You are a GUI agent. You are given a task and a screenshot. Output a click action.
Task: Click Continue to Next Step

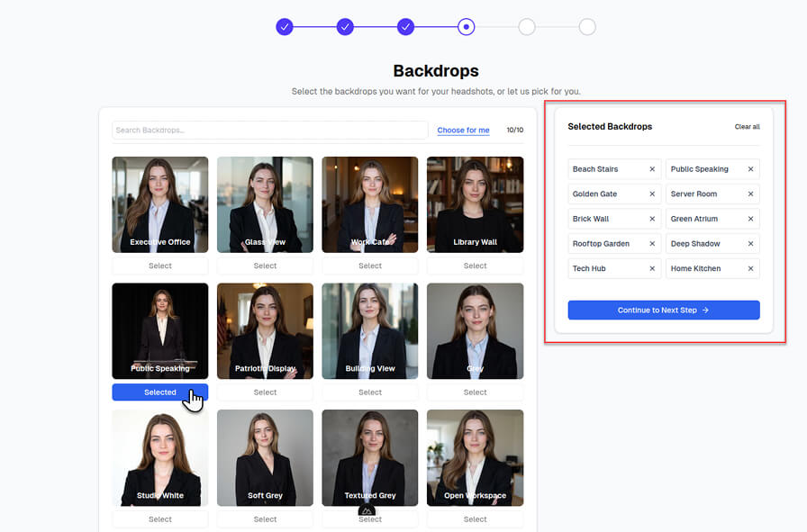tap(664, 310)
